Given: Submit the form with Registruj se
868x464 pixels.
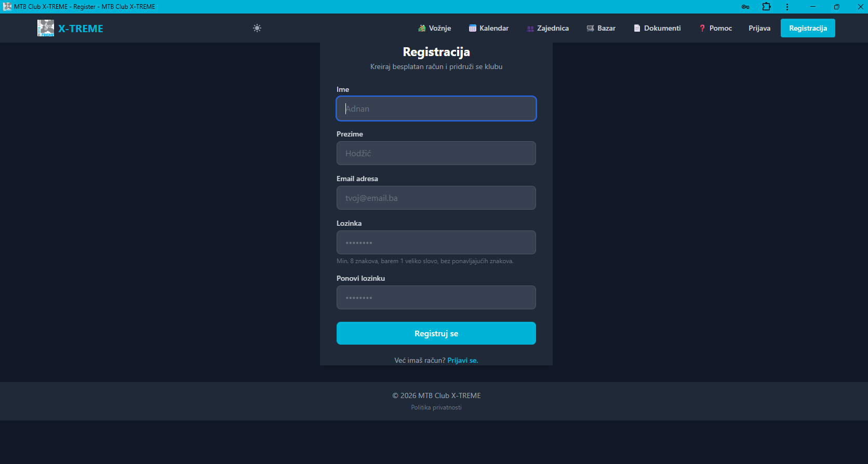Looking at the screenshot, I should [x=436, y=333].
